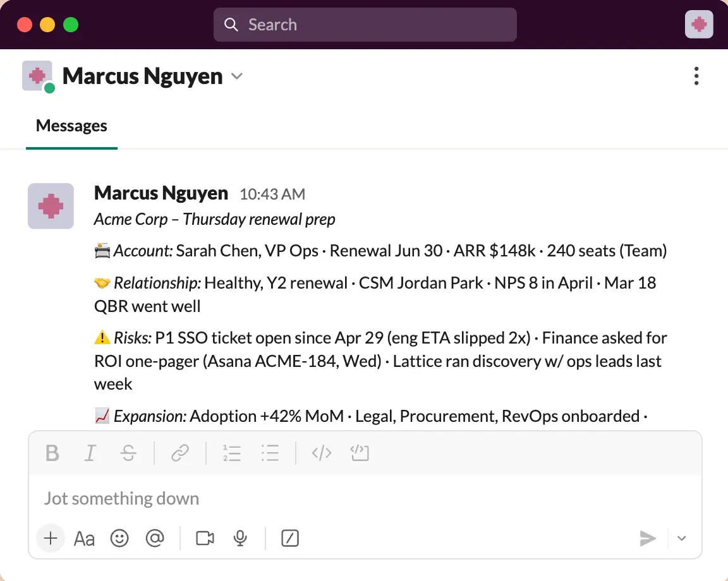Screen dimensions: 728x581
Task: Apply inline code formatting
Action: [322, 453]
